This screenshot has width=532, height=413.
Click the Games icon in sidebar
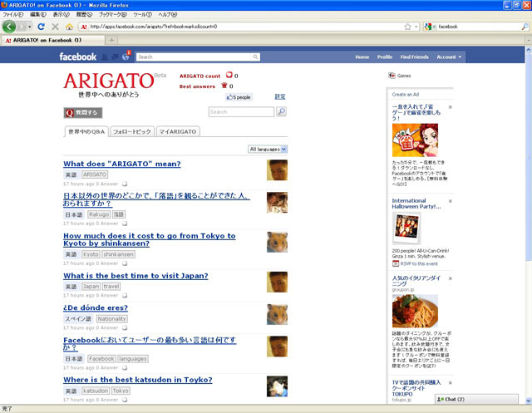[x=392, y=76]
